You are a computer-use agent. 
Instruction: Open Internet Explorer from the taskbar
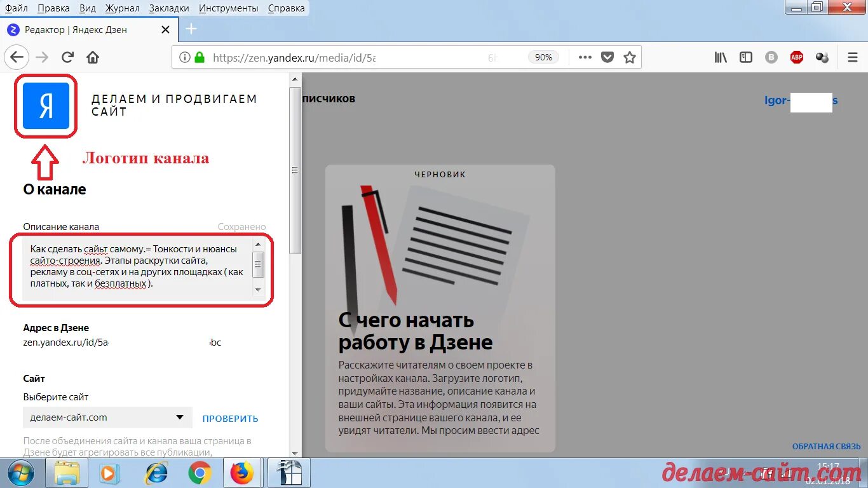pos(156,473)
